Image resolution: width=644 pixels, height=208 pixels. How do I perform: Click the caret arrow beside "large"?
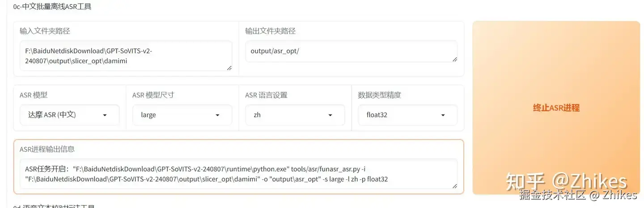[217, 115]
